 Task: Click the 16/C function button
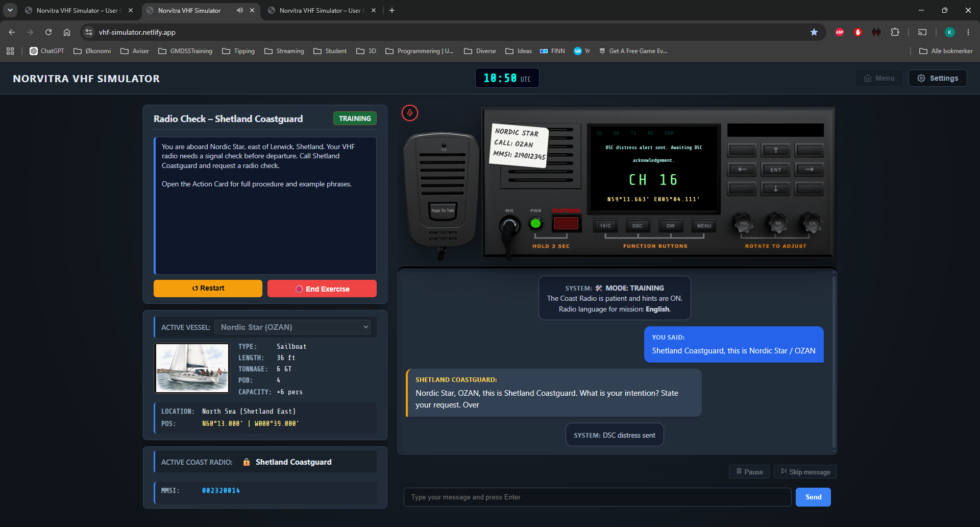[x=605, y=225]
